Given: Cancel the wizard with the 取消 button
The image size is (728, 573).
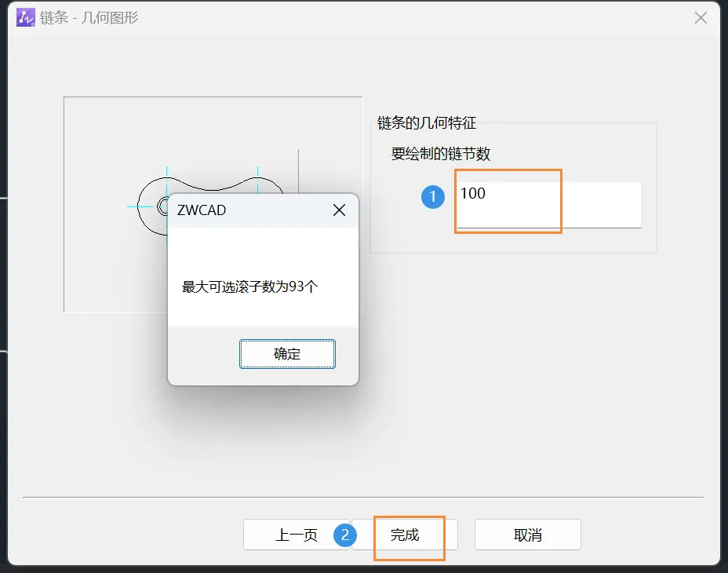Looking at the screenshot, I should pyautogui.click(x=527, y=535).
